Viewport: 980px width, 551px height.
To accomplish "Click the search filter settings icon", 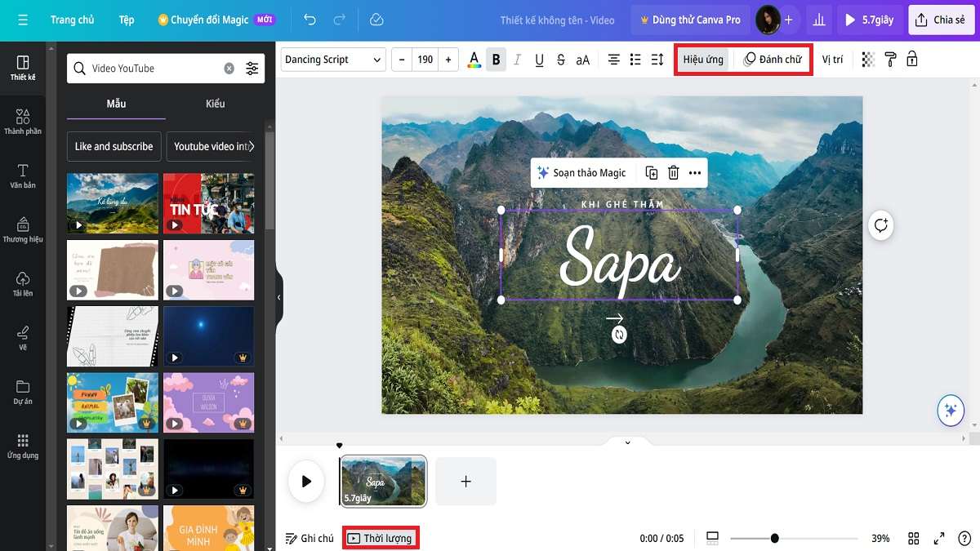I will point(252,69).
